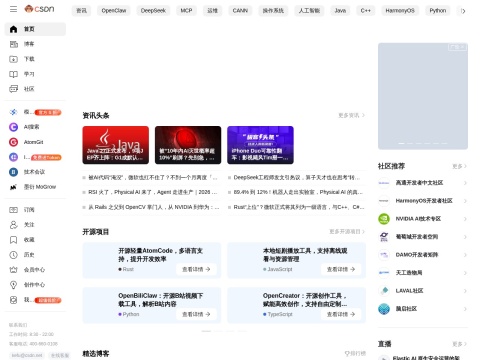Viewport: 480px width, 360px height.
Task: Click 脑启社区 blue globe logo
Action: coord(384,309)
